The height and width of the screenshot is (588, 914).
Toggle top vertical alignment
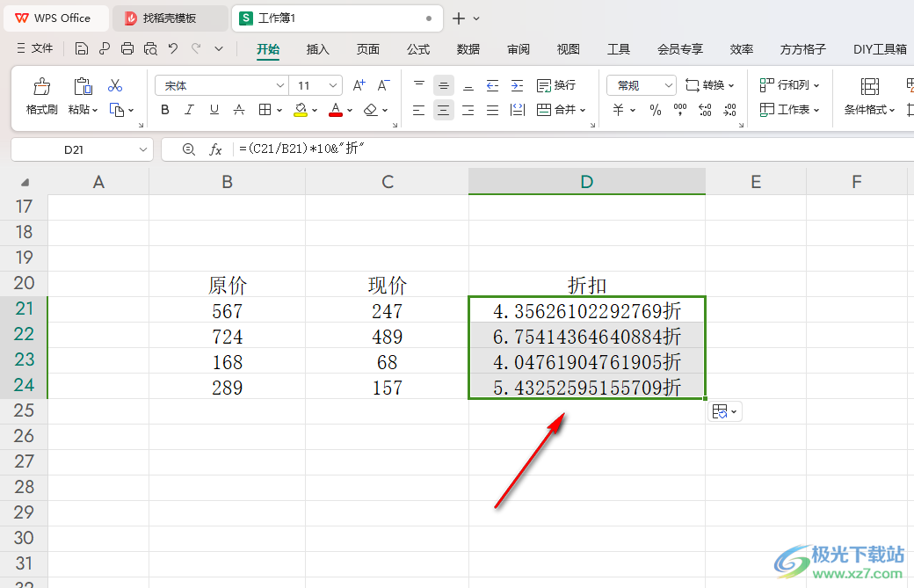tap(418, 85)
